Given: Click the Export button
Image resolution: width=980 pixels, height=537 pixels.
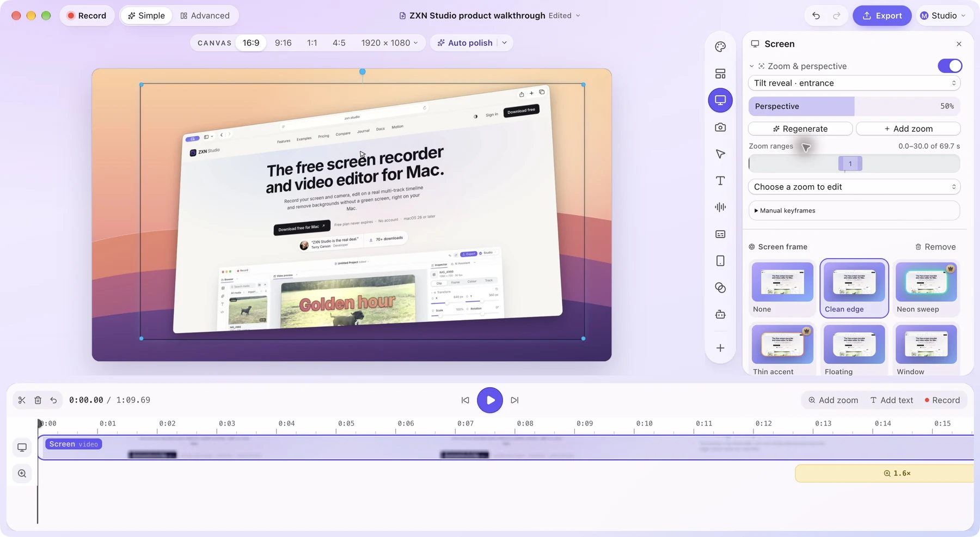Looking at the screenshot, I should pos(882,16).
